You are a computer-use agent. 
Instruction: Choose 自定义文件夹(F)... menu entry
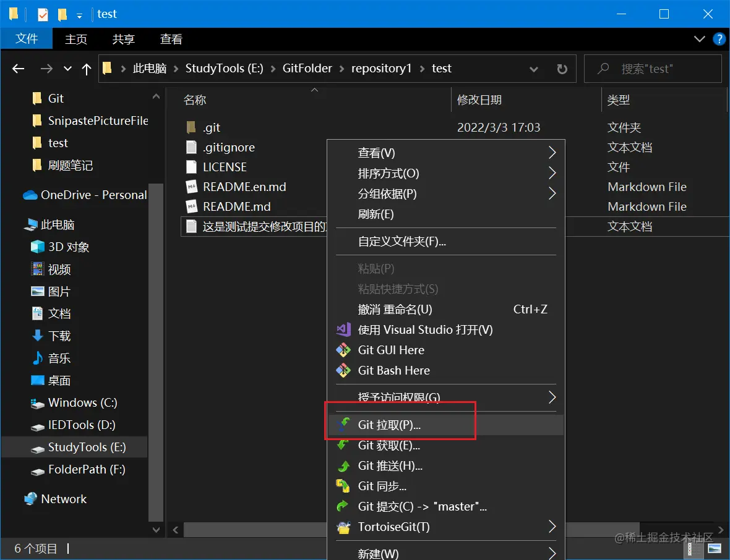point(446,242)
